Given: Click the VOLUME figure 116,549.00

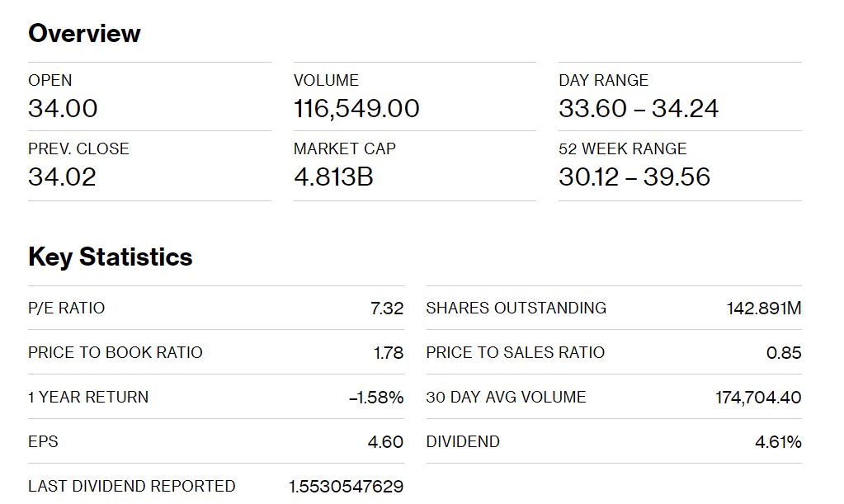Looking at the screenshot, I should pyautogui.click(x=356, y=109).
